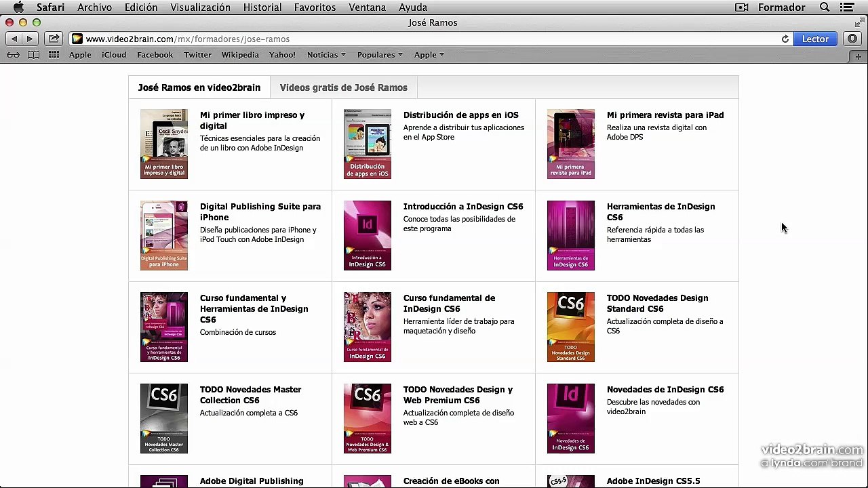Open the Edición menu
This screenshot has width=868, height=488.
141,7
